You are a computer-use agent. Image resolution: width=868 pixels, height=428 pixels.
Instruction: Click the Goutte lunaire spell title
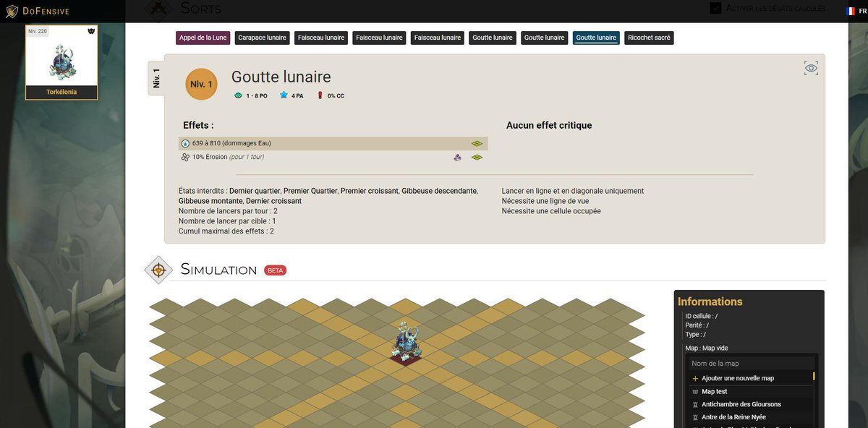[281, 77]
